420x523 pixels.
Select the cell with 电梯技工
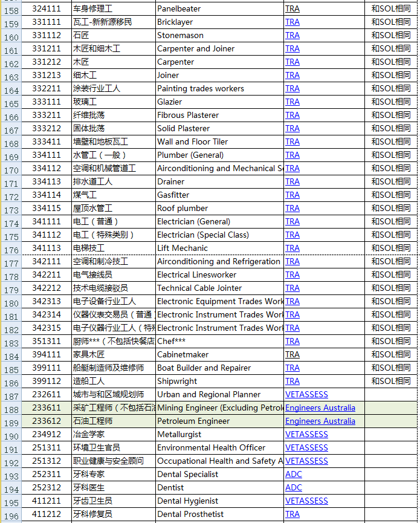point(114,248)
